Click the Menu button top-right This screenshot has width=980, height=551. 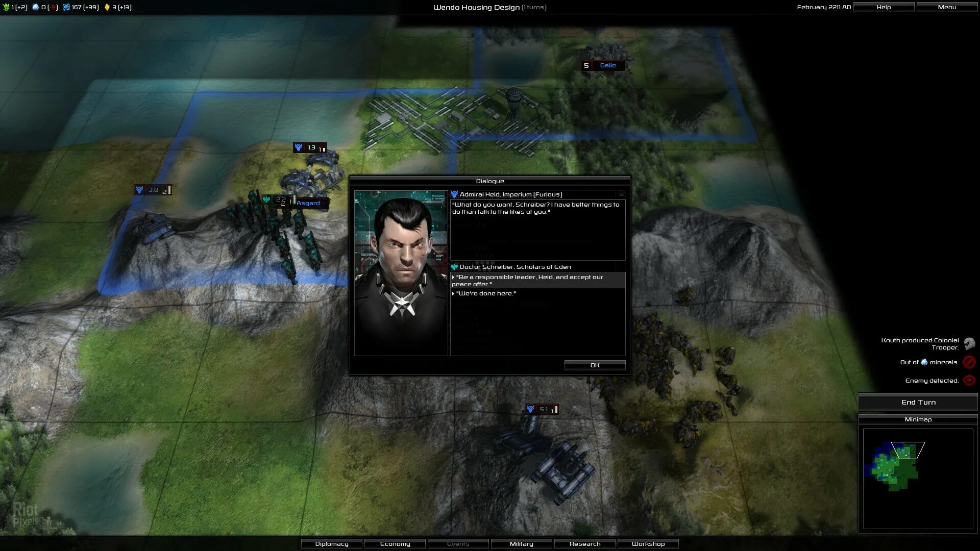tap(947, 7)
